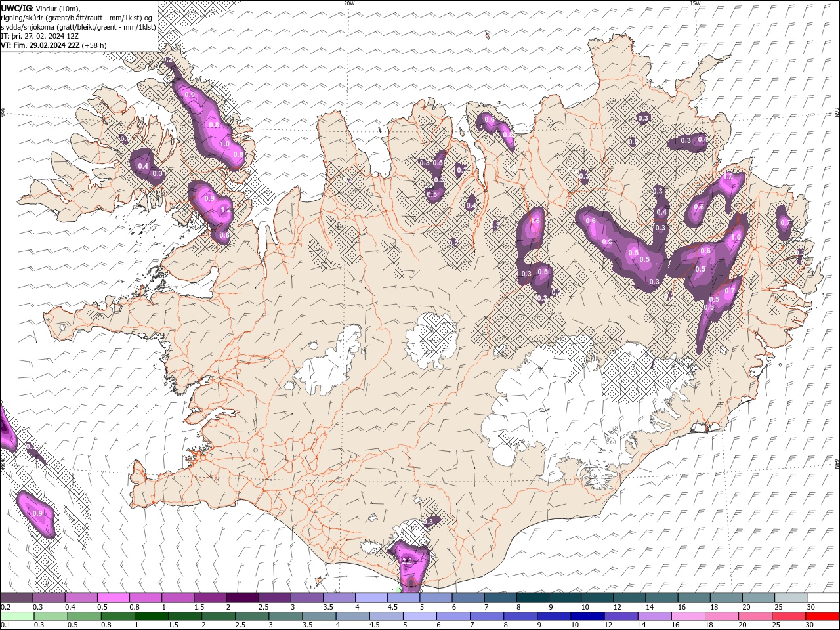Select the upper legend swatch starting at 12

tap(629, 598)
